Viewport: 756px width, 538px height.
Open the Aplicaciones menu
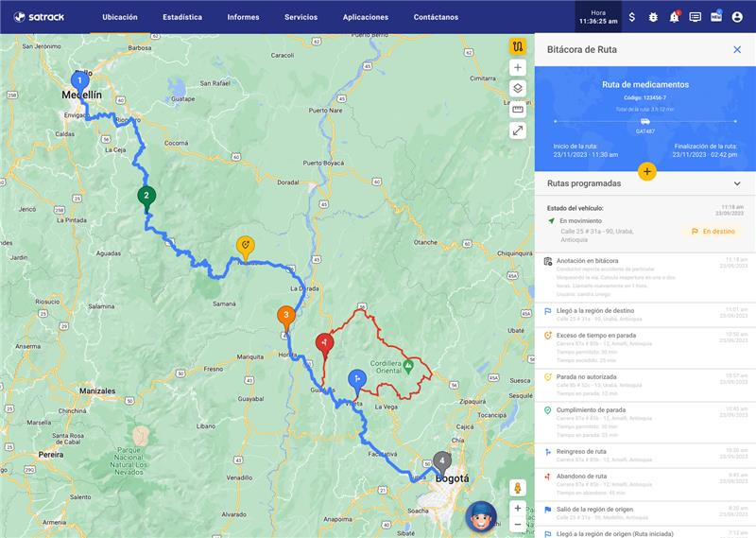coord(366,17)
